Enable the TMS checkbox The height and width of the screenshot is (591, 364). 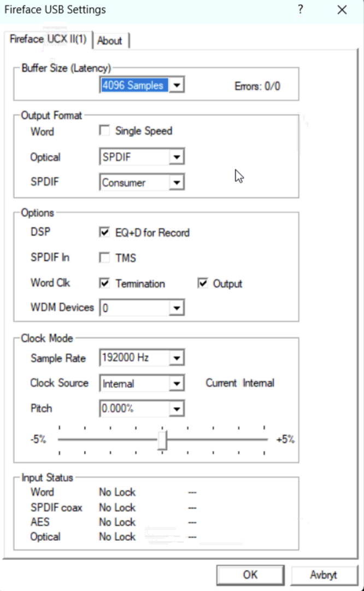[104, 258]
